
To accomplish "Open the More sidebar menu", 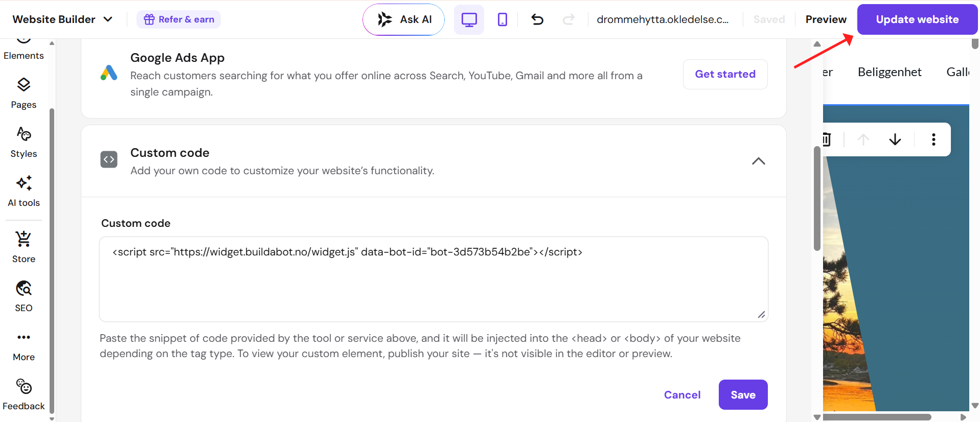I will tap(24, 346).
